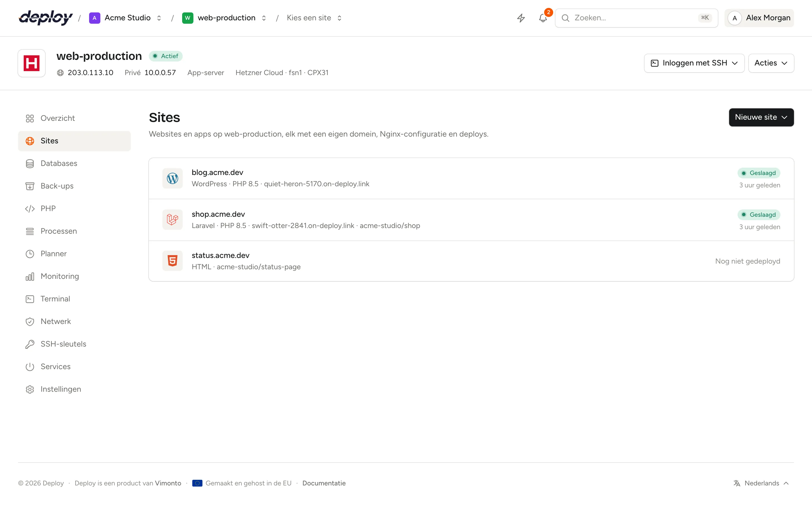Click the Laravel icon of shop.acme.dev
This screenshot has height=508, width=812.
point(173,220)
